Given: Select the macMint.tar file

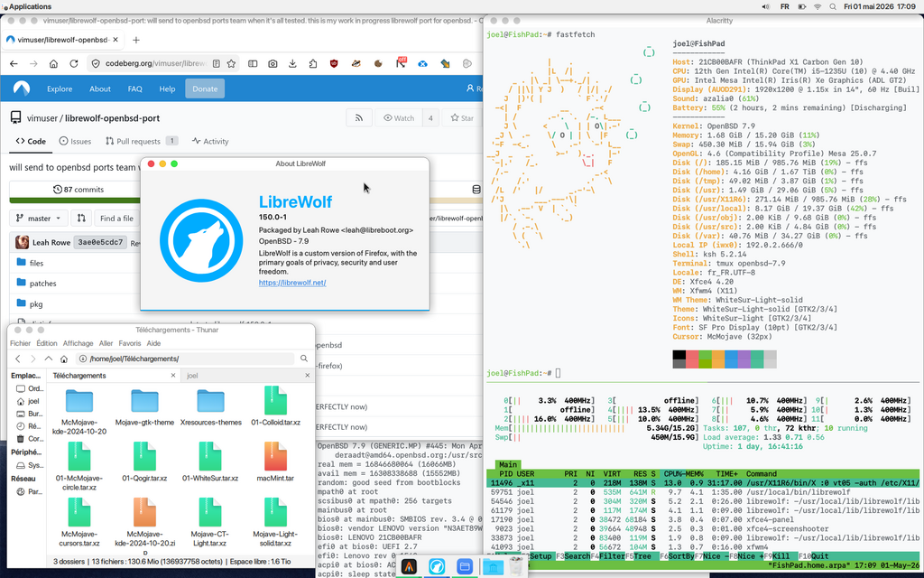Looking at the screenshot, I should click(x=275, y=461).
